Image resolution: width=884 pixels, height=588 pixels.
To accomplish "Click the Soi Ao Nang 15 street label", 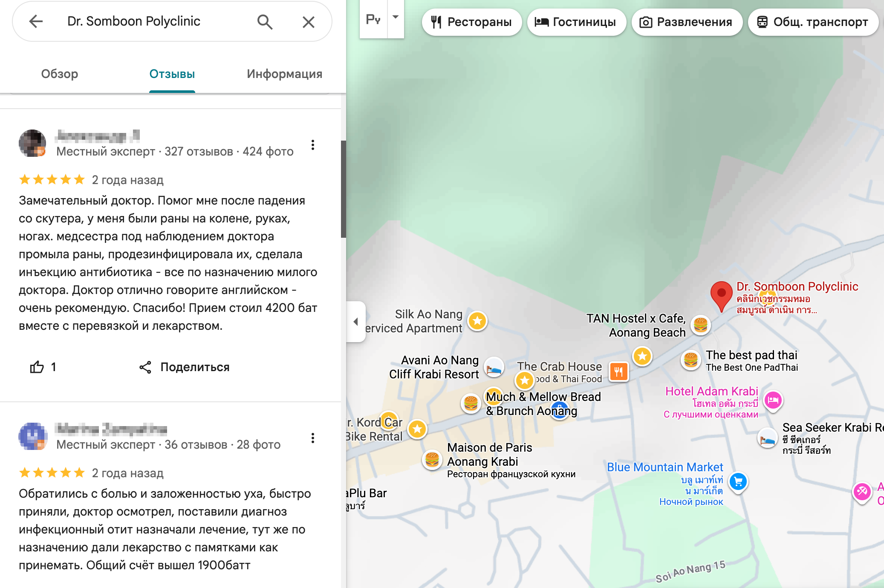I will pos(690,571).
